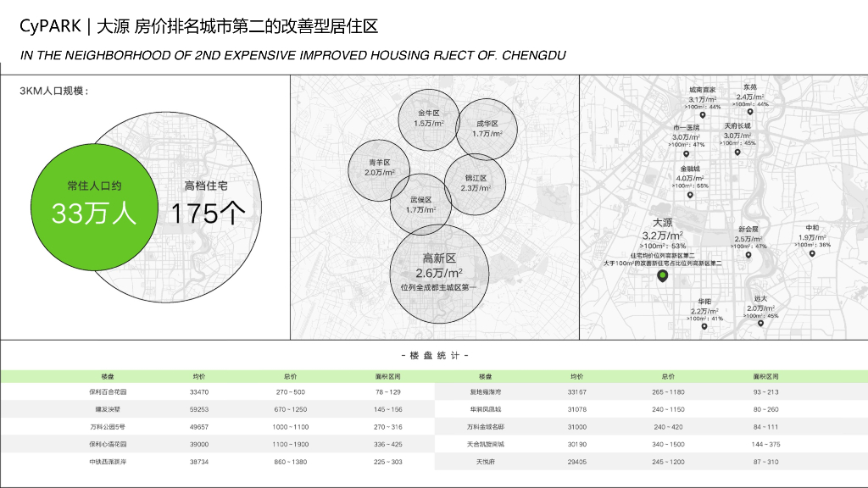Click the 天府长城 map pin
This screenshot has height=488, width=868.
pyautogui.click(x=737, y=152)
